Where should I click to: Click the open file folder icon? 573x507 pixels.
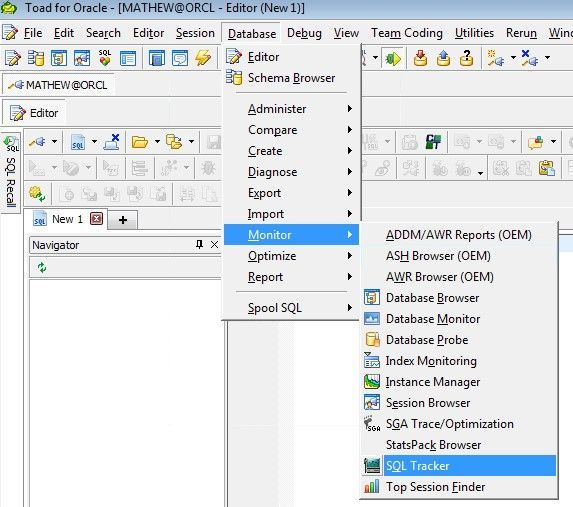click(140, 141)
